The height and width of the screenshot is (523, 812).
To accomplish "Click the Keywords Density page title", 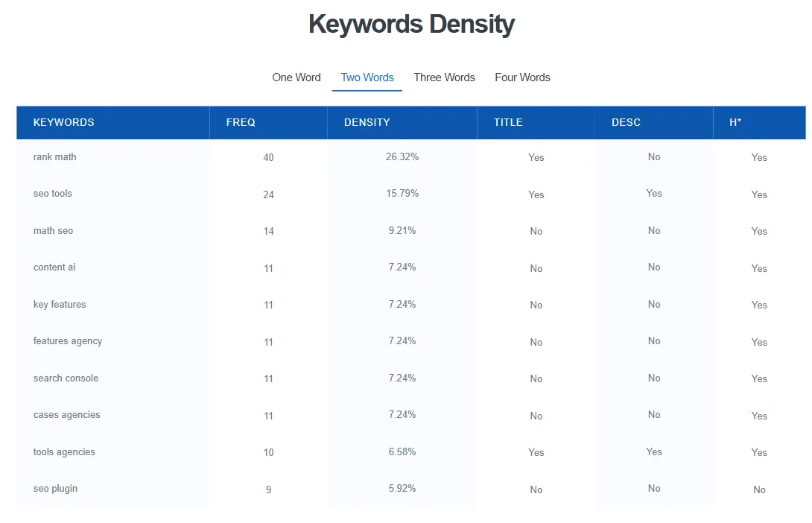I will click(x=411, y=23).
